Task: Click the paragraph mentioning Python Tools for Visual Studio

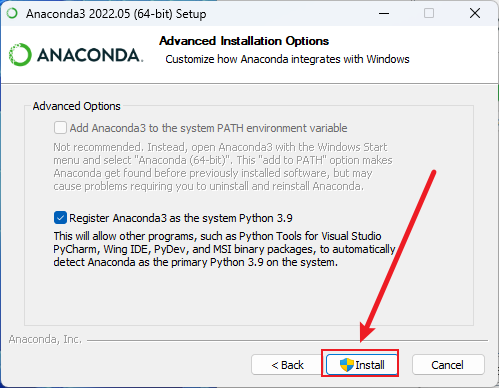Action: tap(224, 249)
